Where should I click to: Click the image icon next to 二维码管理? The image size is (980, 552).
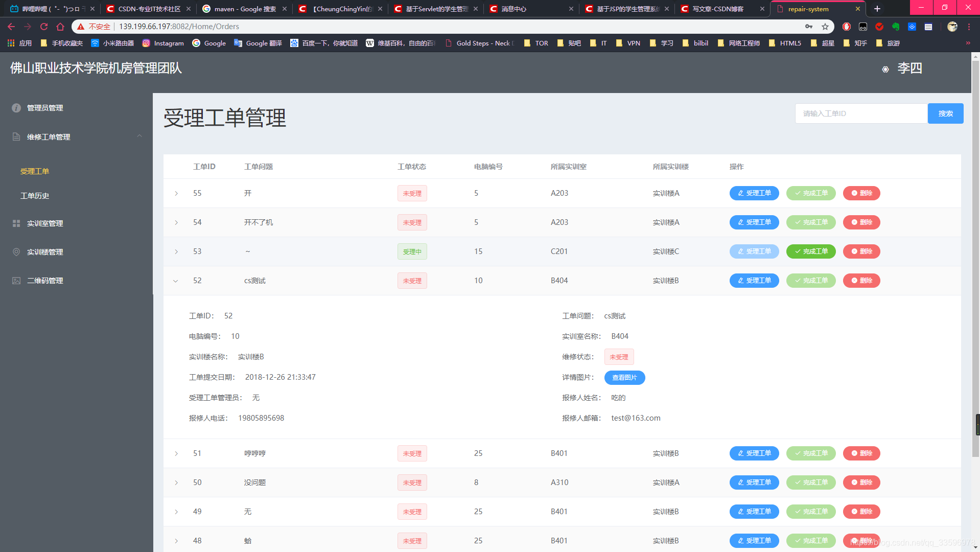(x=16, y=280)
